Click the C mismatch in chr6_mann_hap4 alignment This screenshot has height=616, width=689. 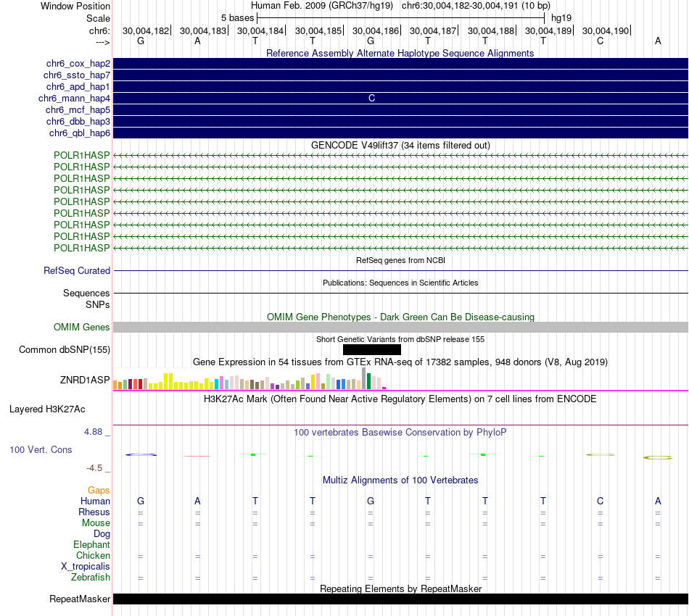point(372,99)
